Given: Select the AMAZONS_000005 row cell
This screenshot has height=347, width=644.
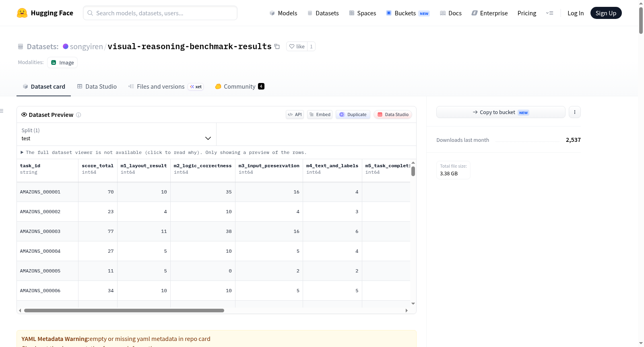Looking at the screenshot, I should pyautogui.click(x=47, y=271).
